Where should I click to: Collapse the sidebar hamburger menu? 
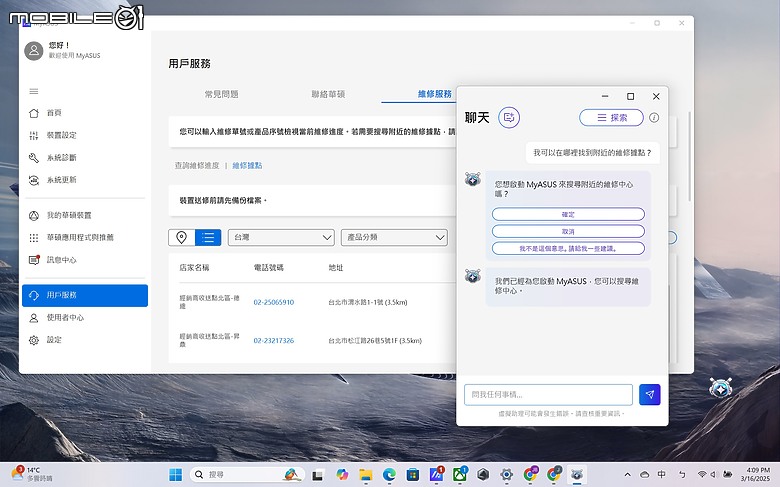click(x=34, y=91)
